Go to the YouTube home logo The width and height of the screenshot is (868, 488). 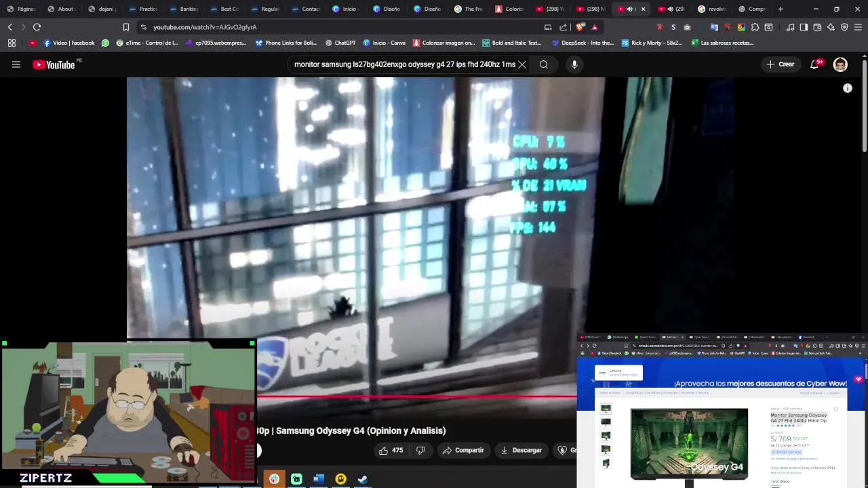[x=54, y=64]
